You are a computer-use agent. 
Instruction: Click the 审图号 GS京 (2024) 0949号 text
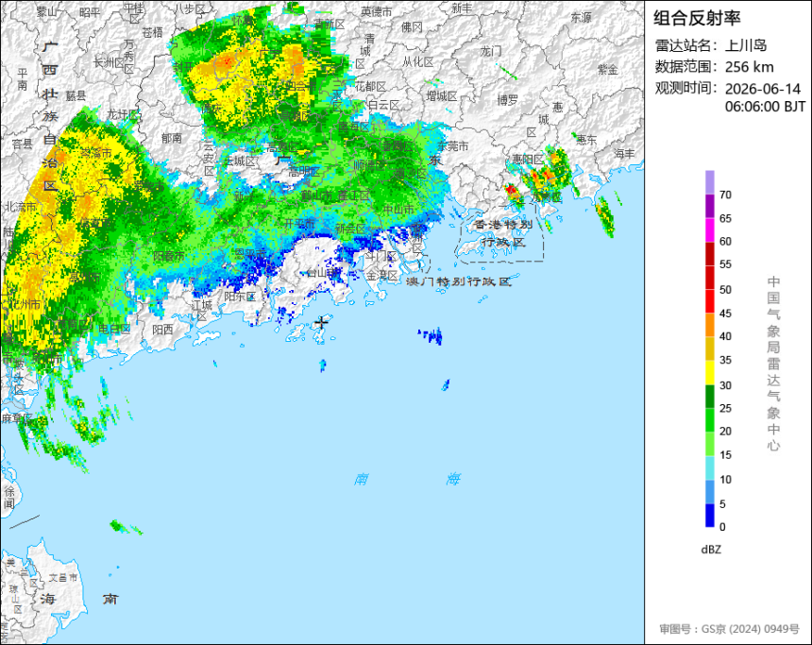[729, 629]
